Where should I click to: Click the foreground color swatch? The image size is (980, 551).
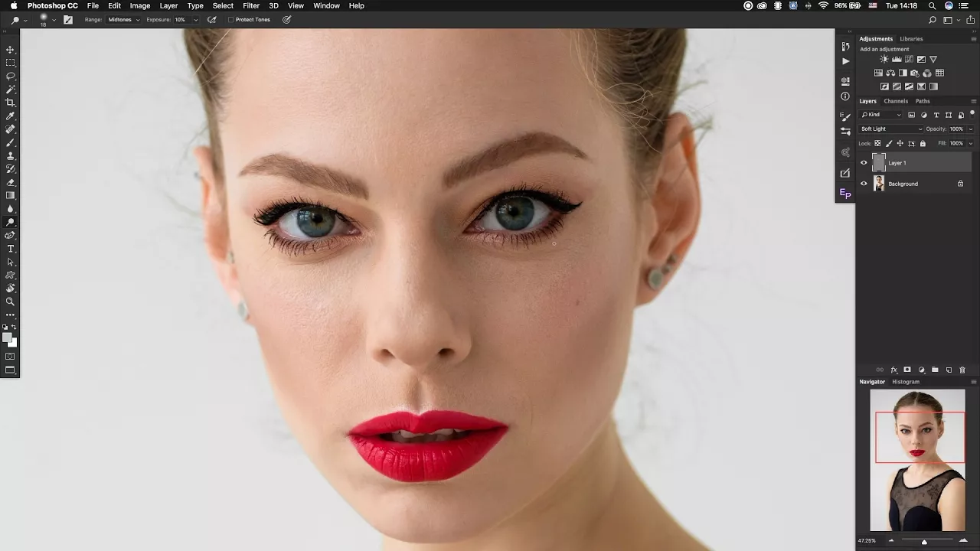[x=7, y=337]
